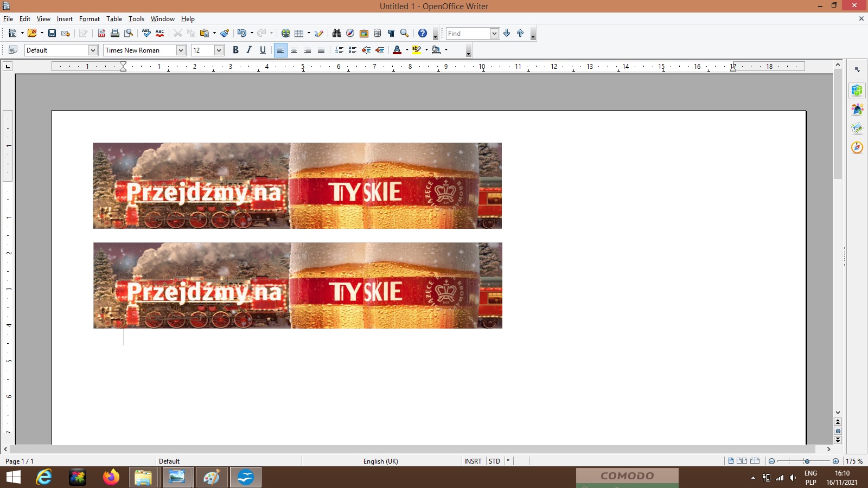
Task: Open OpenOffice Help question mark icon
Action: click(423, 33)
